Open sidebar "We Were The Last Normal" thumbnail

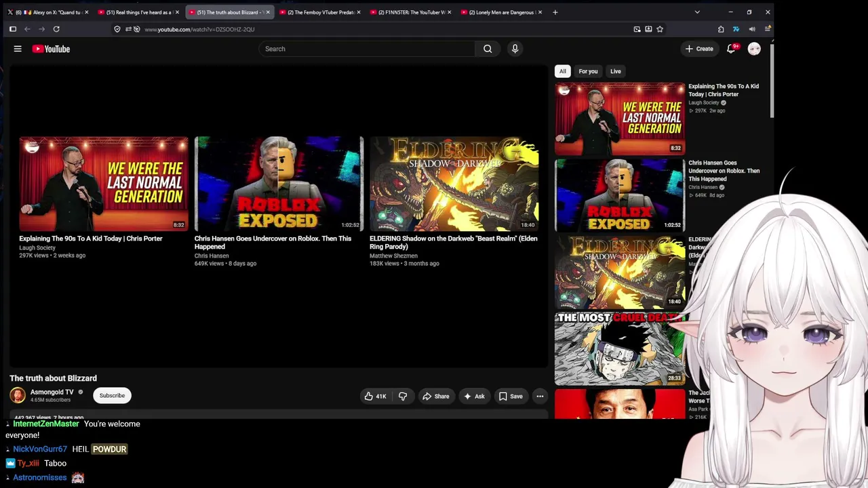pos(620,119)
